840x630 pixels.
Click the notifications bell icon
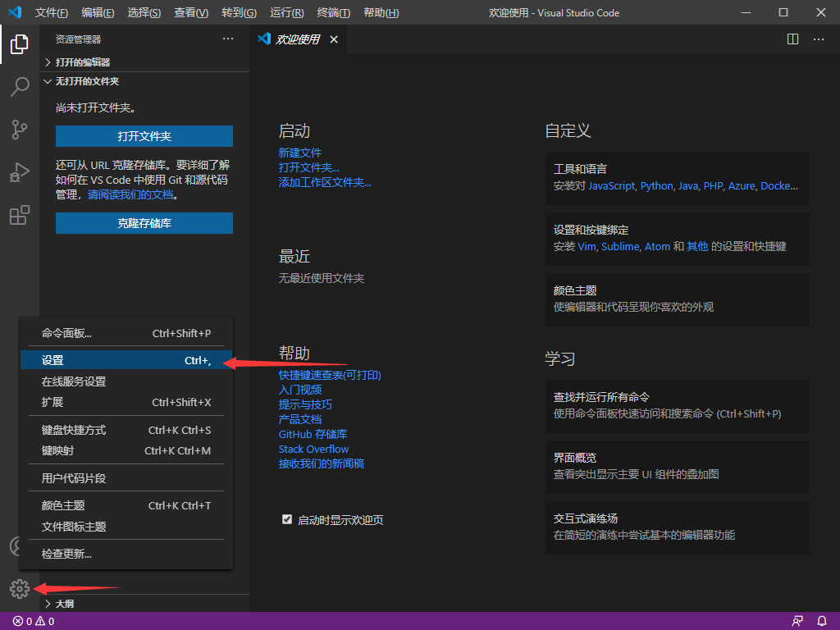pos(822,621)
